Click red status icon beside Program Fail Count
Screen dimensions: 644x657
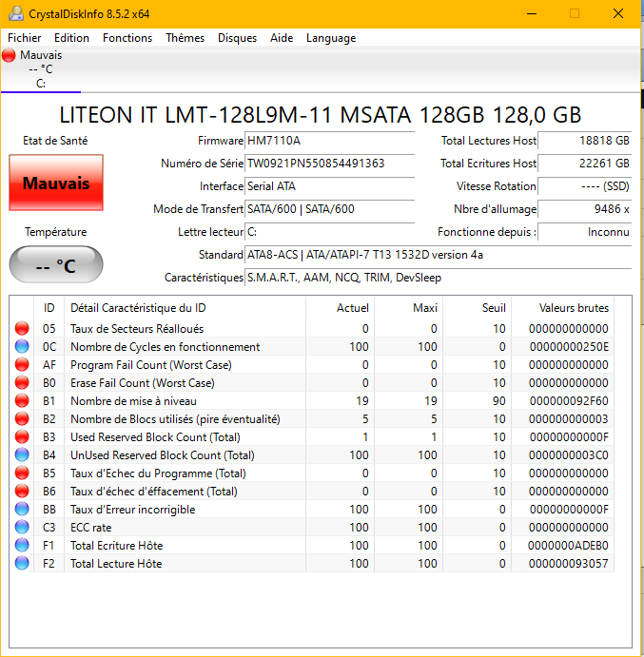click(22, 365)
